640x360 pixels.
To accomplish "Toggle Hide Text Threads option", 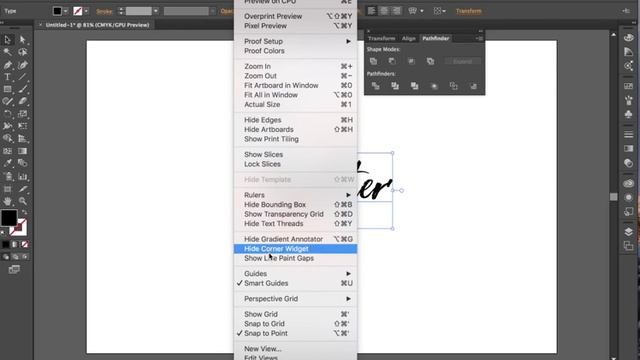I will click(x=296, y=224).
